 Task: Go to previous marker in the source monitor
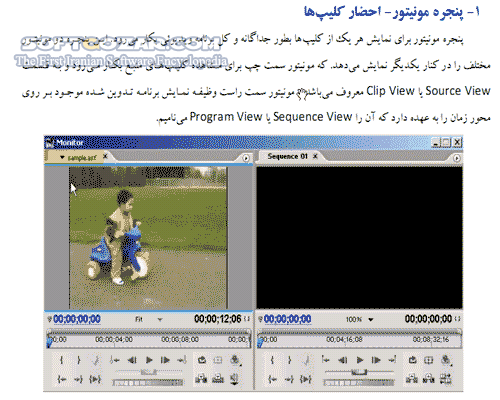(x=115, y=360)
